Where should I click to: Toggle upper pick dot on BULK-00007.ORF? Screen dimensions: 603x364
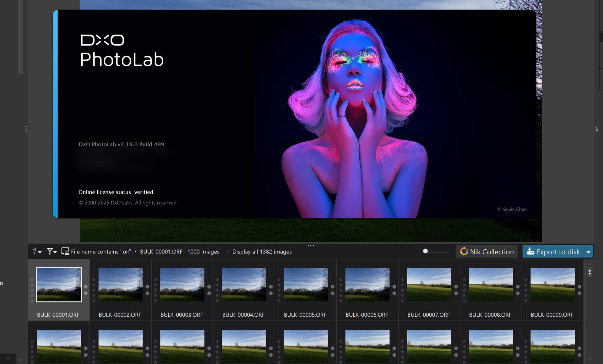[x=456, y=286]
